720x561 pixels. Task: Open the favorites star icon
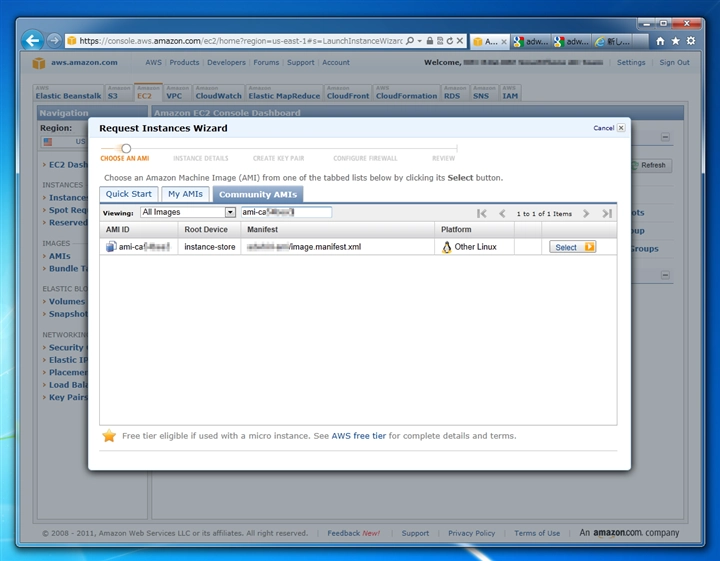coord(675,41)
